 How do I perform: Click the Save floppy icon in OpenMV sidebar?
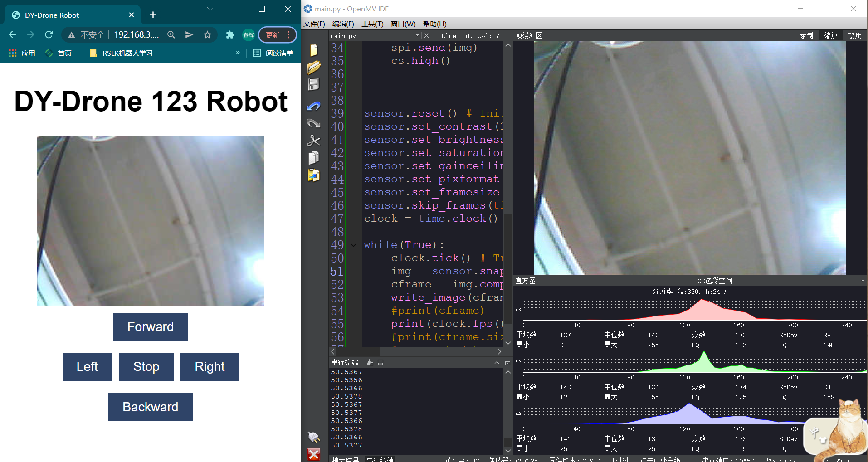(x=314, y=85)
